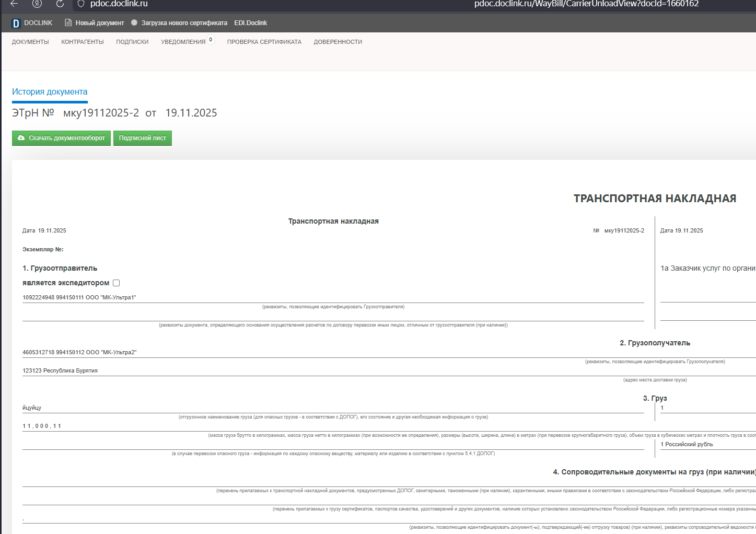Click '1 Российский рубль' currency text
The image size is (756, 534).
(687, 444)
